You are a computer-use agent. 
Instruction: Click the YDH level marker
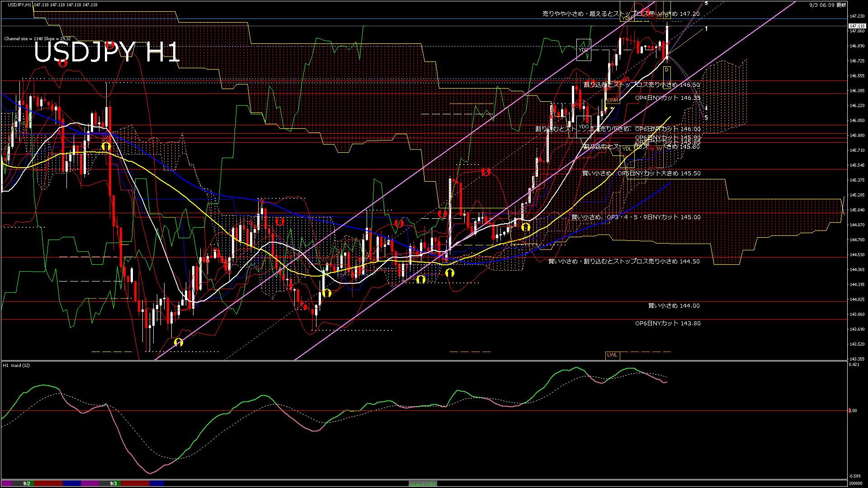[x=627, y=18]
